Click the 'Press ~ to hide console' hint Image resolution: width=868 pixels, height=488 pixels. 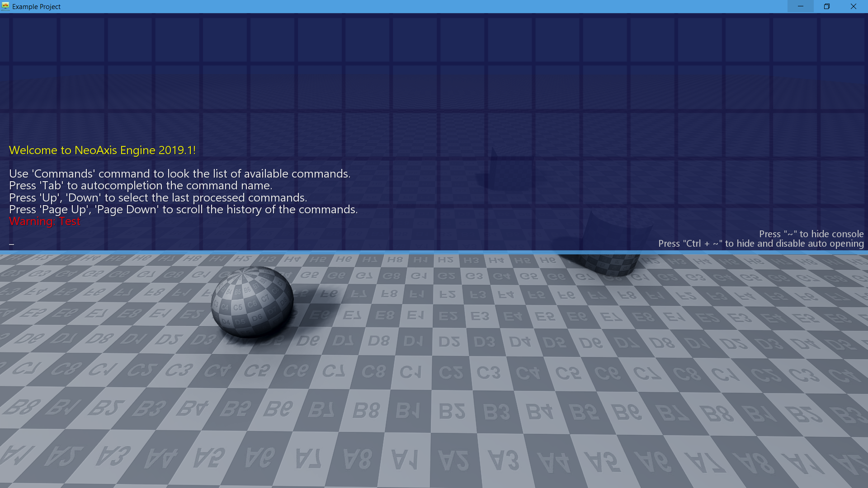coord(811,234)
